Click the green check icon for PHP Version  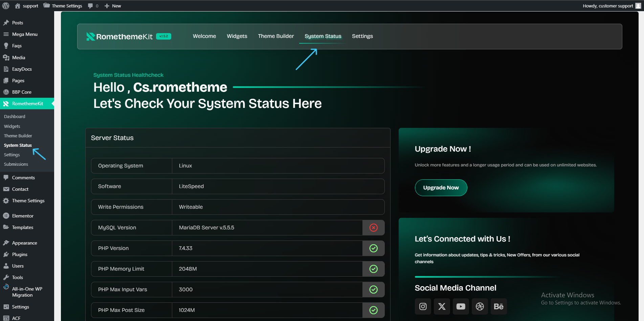374,248
